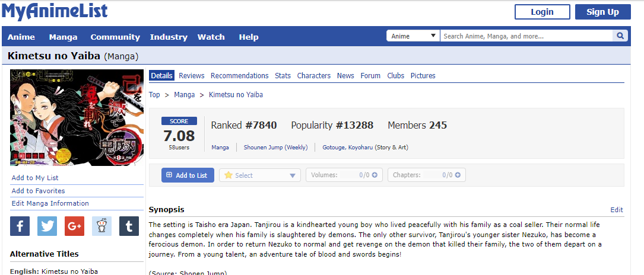Switch to the Characters tab
Viewport: 644px width, 275px height.
(x=313, y=76)
